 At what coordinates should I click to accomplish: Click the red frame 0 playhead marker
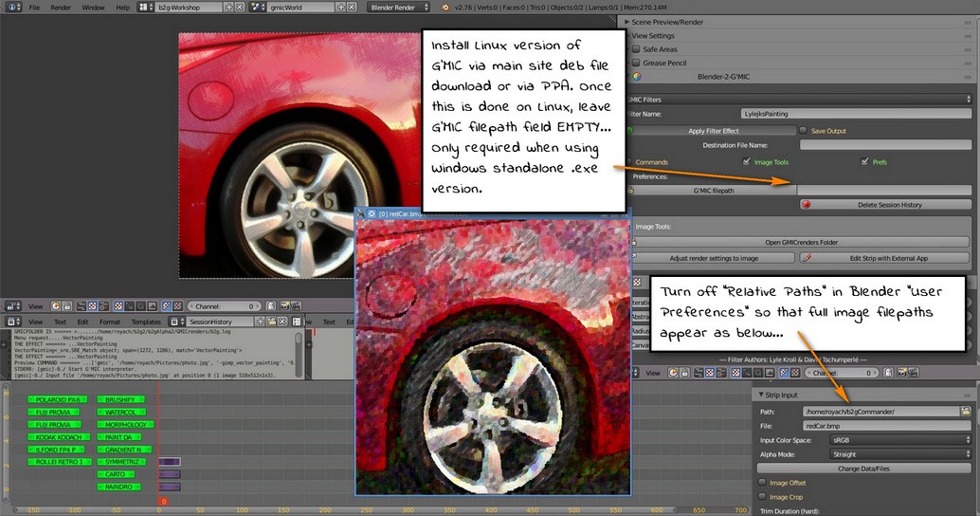click(x=164, y=501)
